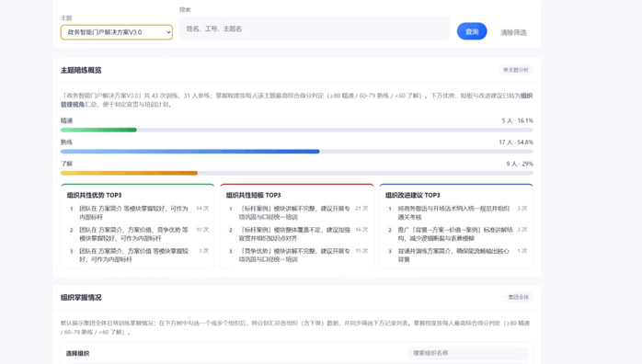
Task: Click the 组织共性短板 TOP3 card title
Action: pos(254,196)
